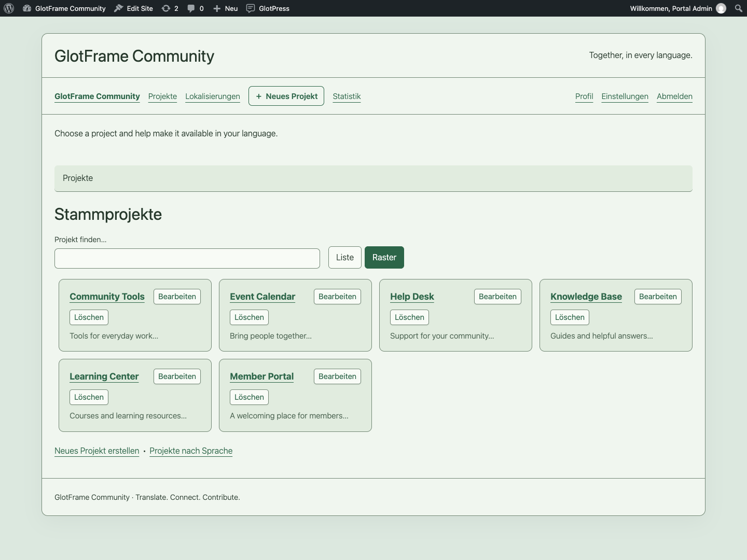
Task: Click Löschen on Event Calendar card
Action: [x=249, y=317]
